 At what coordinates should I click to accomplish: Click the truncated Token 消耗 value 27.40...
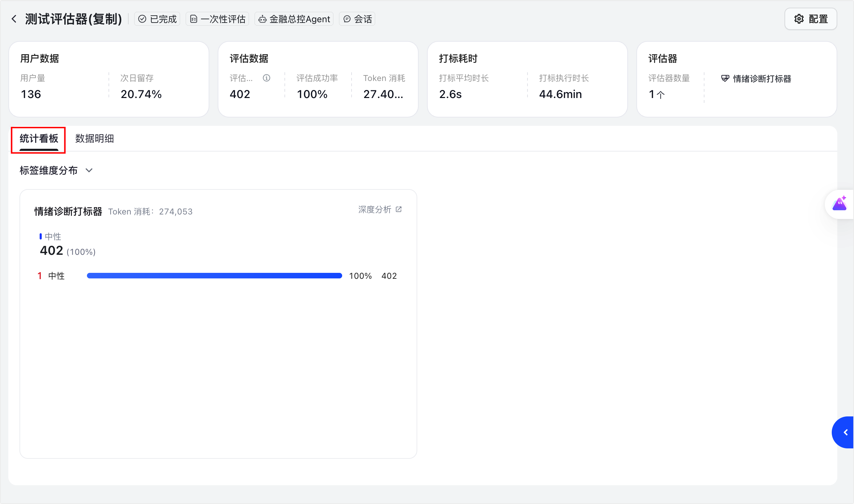[x=383, y=94]
